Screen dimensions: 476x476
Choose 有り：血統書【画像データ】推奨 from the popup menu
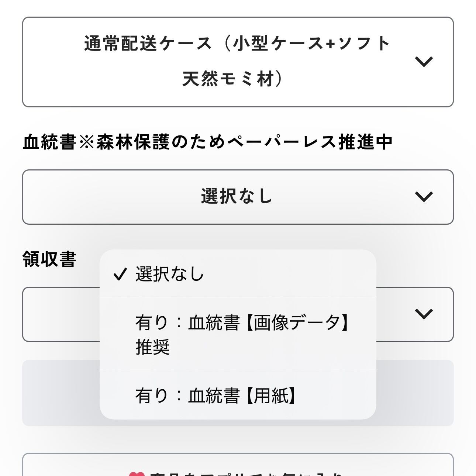(238, 335)
